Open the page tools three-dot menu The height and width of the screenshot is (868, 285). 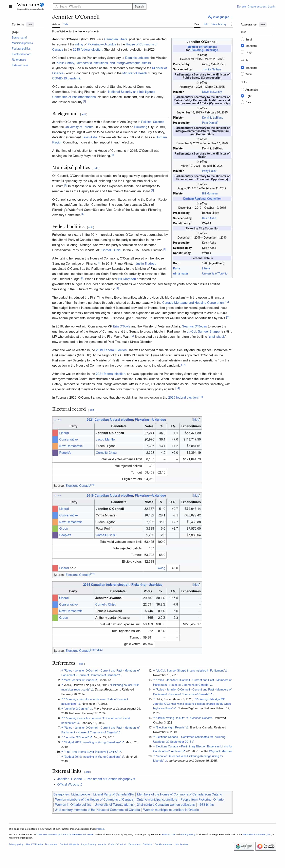231,24
